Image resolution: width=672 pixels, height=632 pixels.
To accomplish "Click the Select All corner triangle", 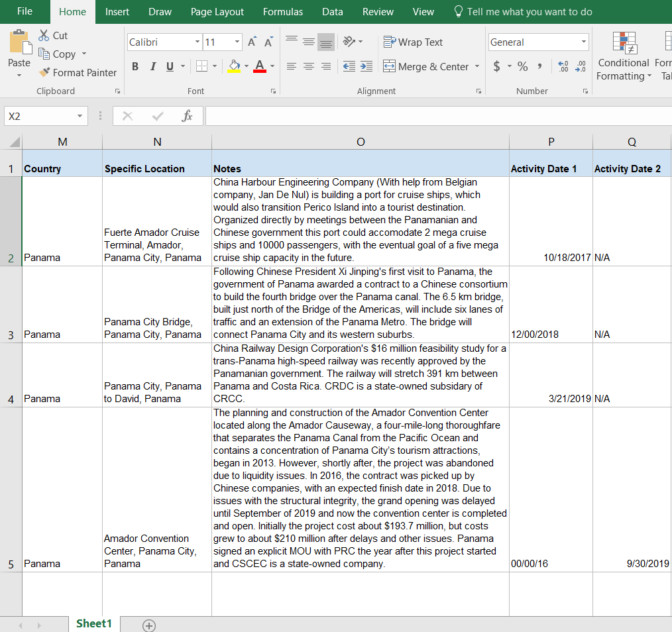I will point(15,142).
